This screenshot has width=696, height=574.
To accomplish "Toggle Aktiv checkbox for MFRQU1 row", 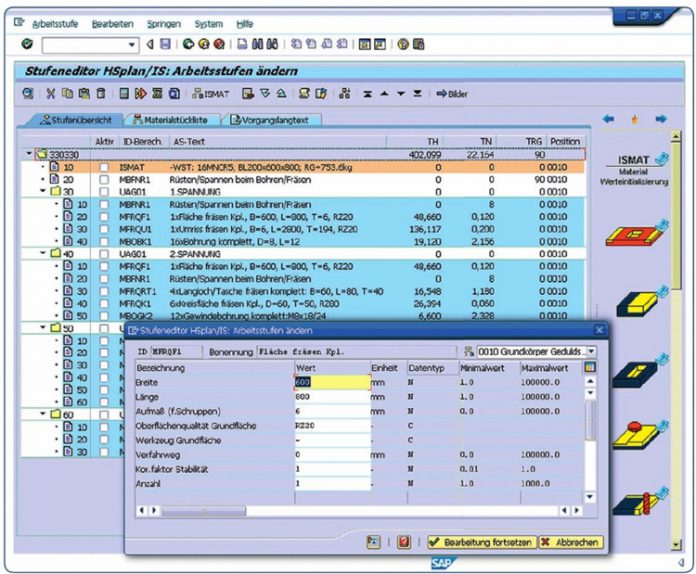I will click(104, 229).
